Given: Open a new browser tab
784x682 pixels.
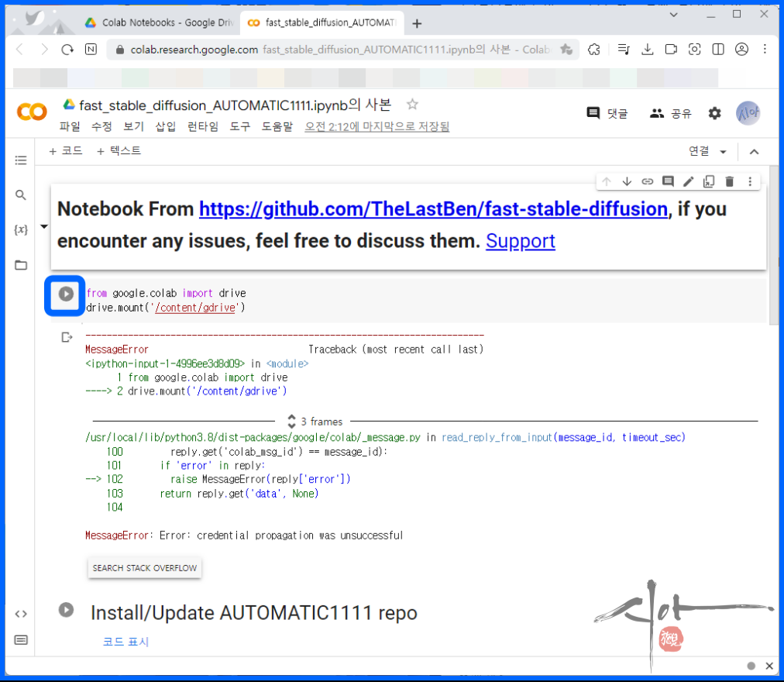Looking at the screenshot, I should click(417, 23).
